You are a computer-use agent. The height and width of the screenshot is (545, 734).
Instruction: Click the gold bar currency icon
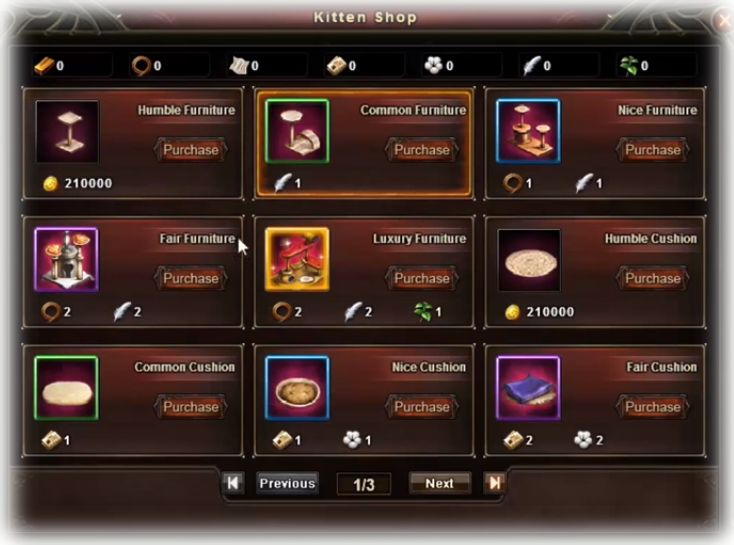tap(44, 66)
